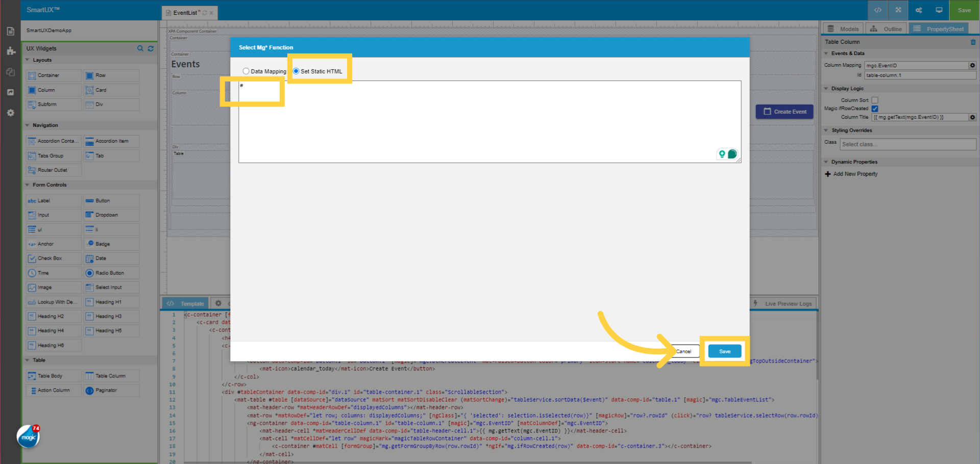The height and width of the screenshot is (464, 980).
Task: Refresh the UX Widgets list
Action: (150, 48)
